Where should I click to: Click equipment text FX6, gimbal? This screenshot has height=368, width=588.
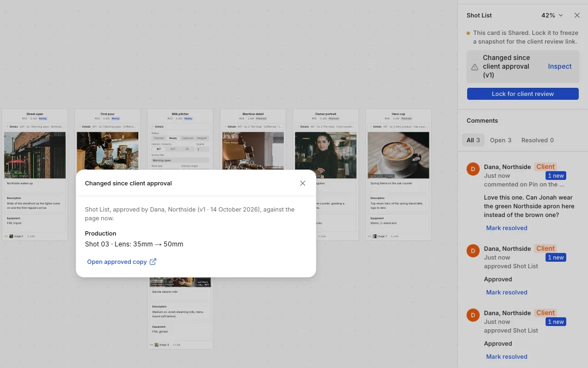tap(160, 331)
